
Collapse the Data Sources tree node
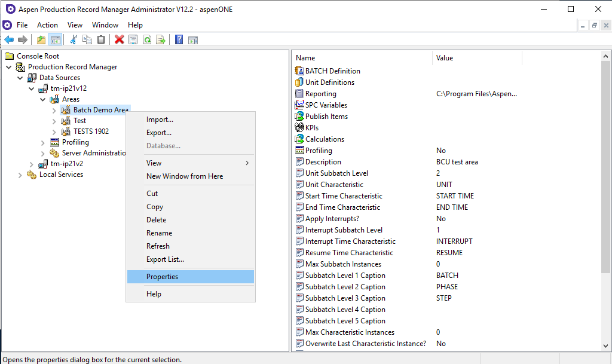point(20,78)
